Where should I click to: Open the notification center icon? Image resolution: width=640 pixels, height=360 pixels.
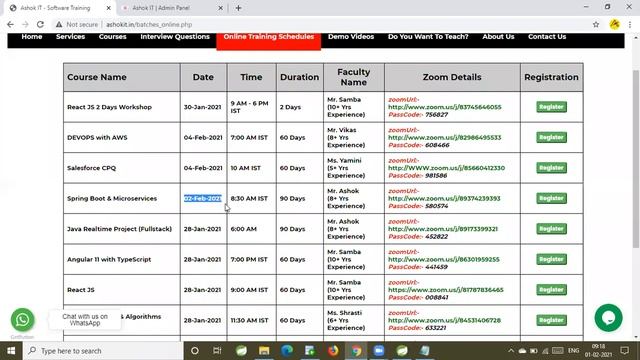[x=624, y=351]
